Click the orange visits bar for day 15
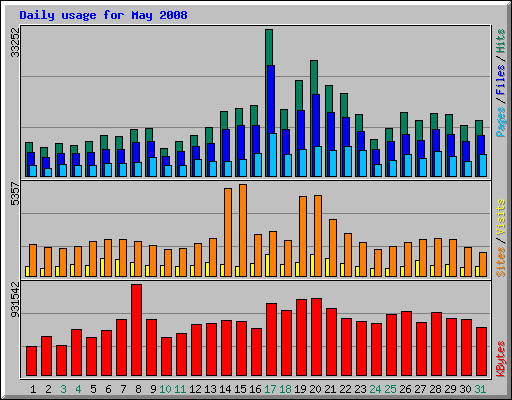This screenshot has width=512, height=400. coord(243,230)
